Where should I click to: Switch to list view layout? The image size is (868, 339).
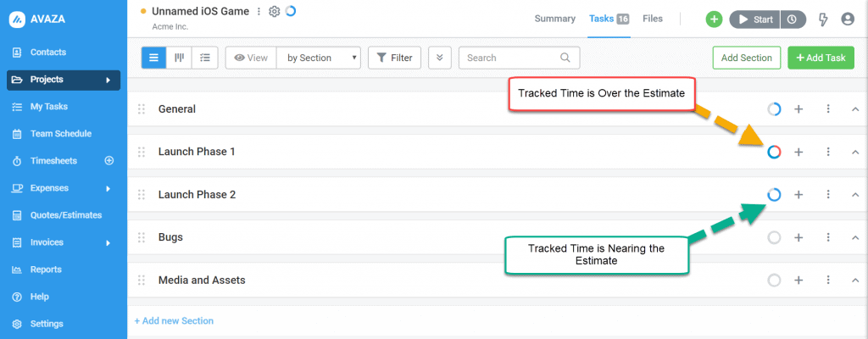click(x=154, y=58)
